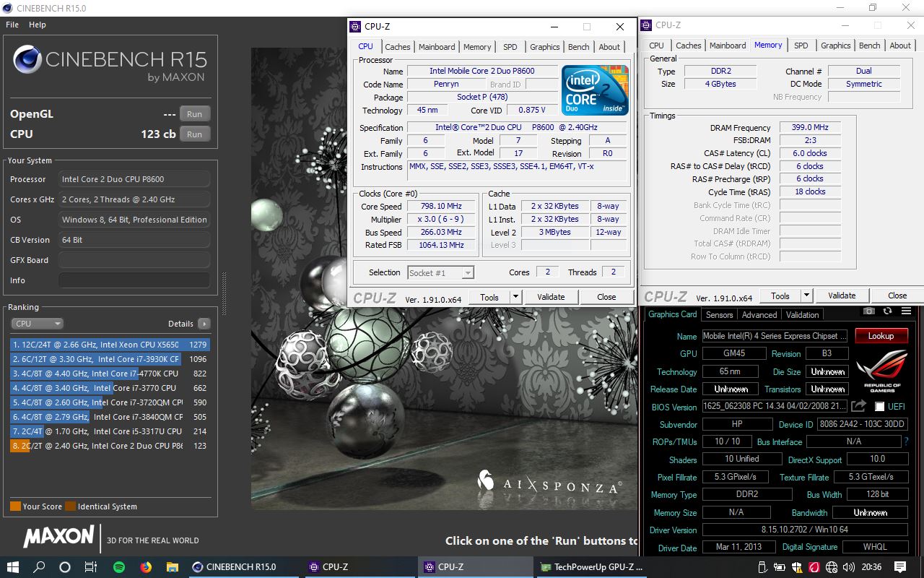The height and width of the screenshot is (578, 924).
Task: Take a GPU-Z screenshot with camera icon
Action: [869, 311]
